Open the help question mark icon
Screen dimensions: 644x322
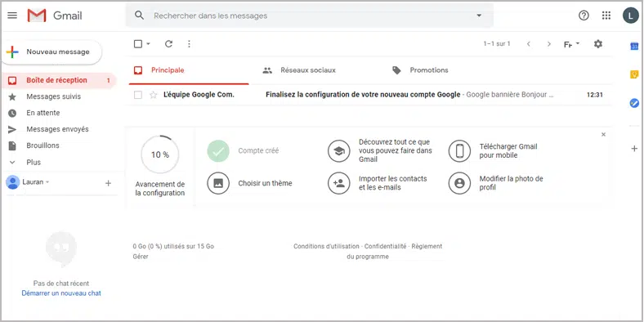point(584,16)
